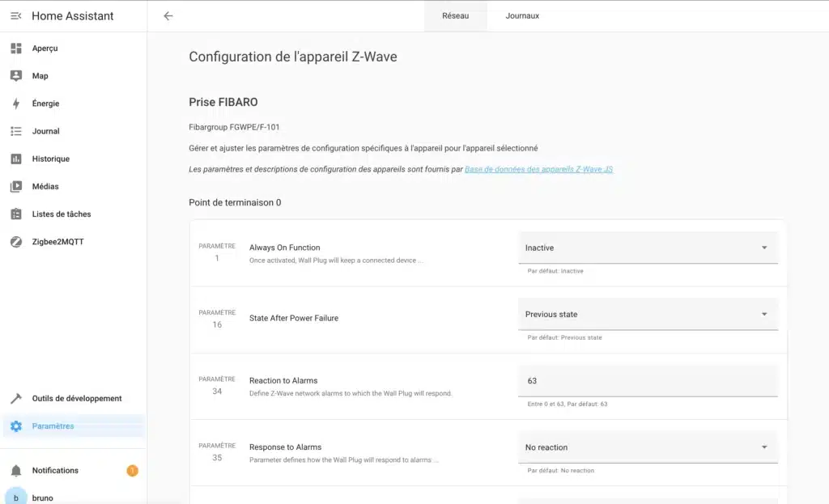Click the dropdown arrow next to No reaction

tap(764, 447)
